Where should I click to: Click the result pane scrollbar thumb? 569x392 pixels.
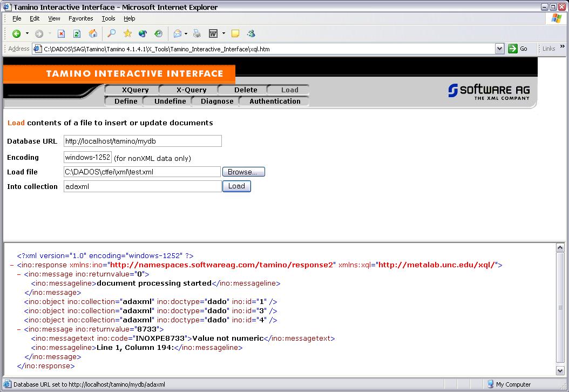(x=560, y=307)
